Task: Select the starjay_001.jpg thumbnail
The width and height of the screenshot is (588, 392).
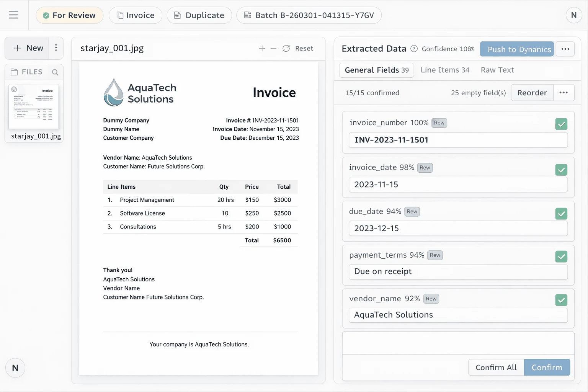Action: (34, 107)
